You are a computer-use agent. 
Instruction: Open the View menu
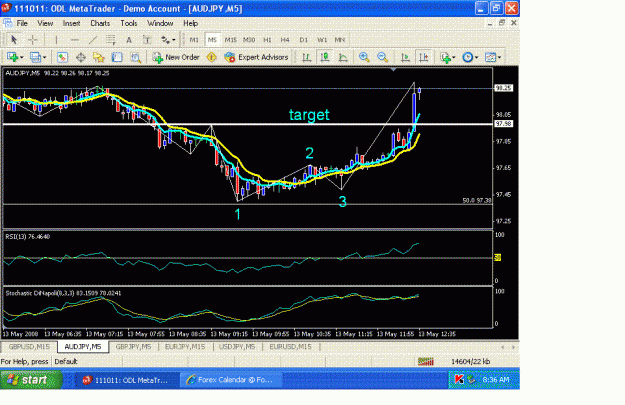45,23
